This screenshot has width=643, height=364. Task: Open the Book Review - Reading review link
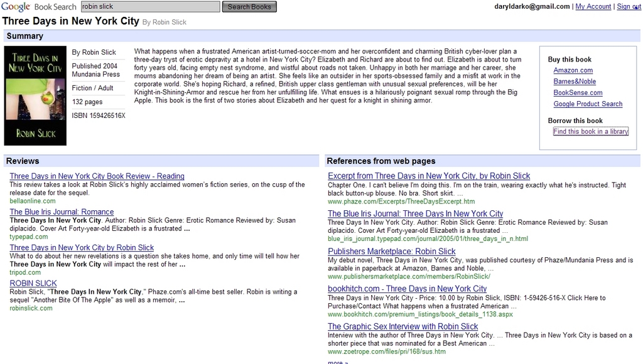coord(97,176)
